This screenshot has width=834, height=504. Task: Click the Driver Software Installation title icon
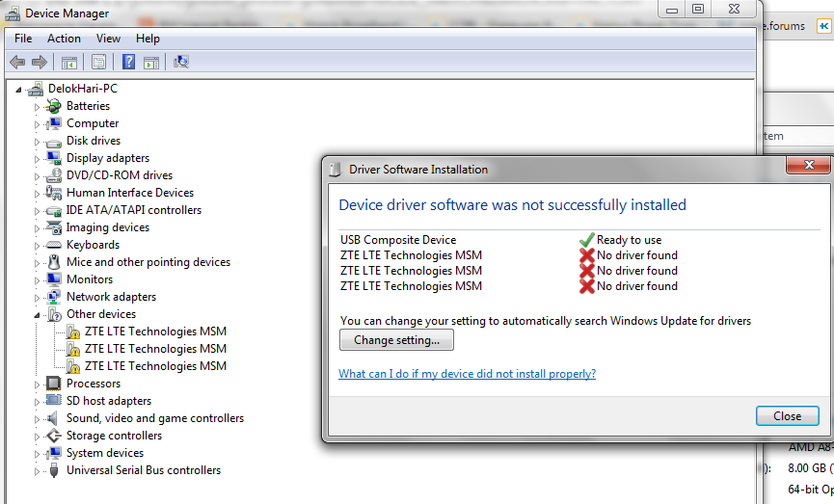pyautogui.click(x=335, y=170)
